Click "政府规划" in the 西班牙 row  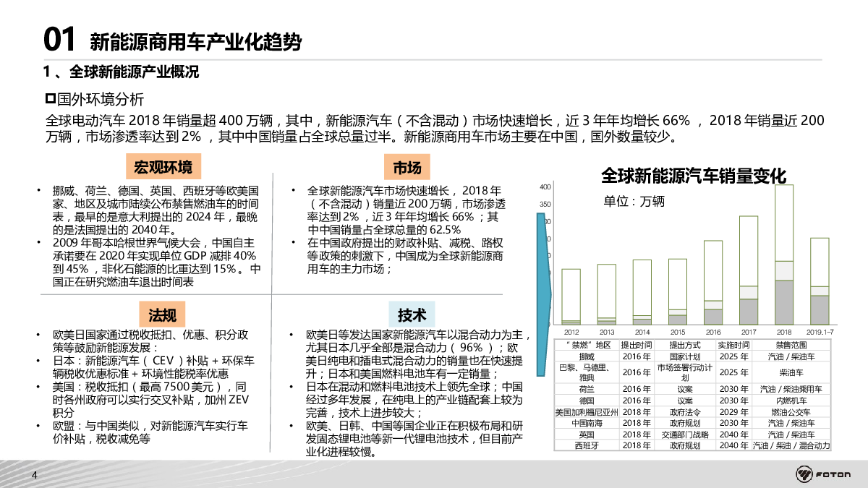coord(685,446)
